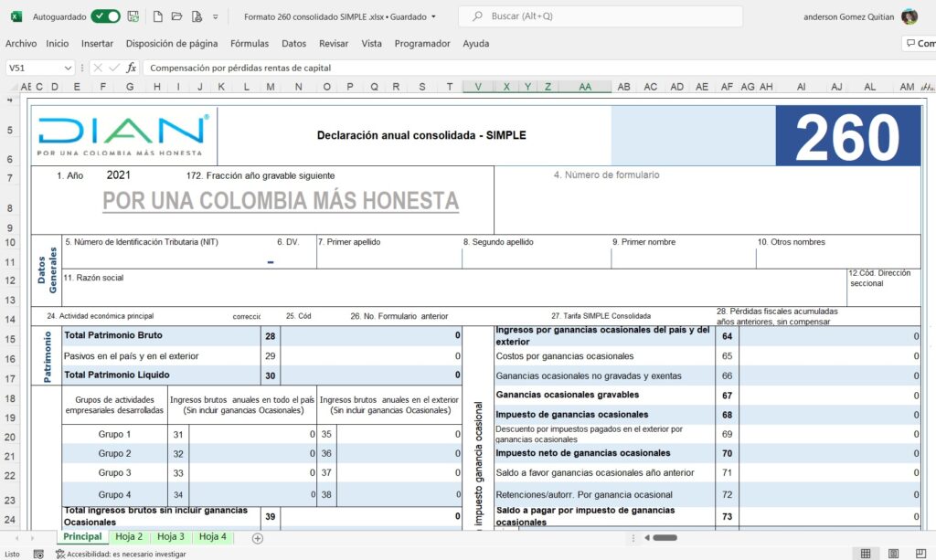Click the Insert Function fx icon
Screen dimensions: 936x560
(132, 68)
